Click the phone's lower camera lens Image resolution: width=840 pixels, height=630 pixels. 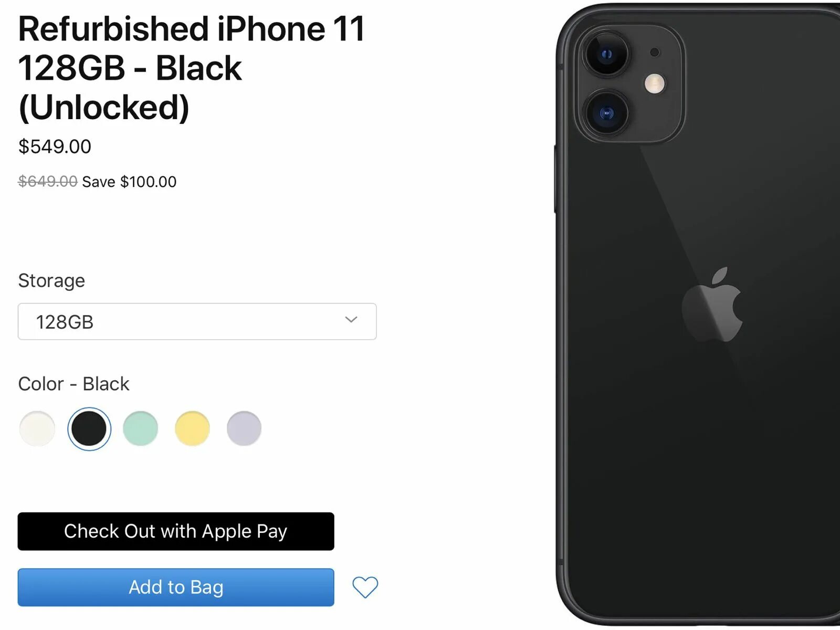click(606, 113)
